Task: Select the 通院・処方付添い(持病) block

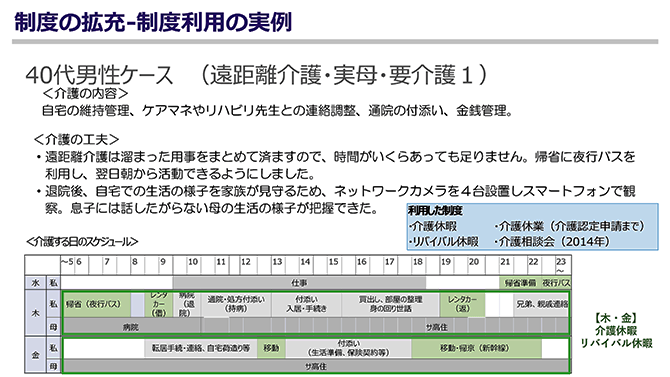Action: click(236, 304)
